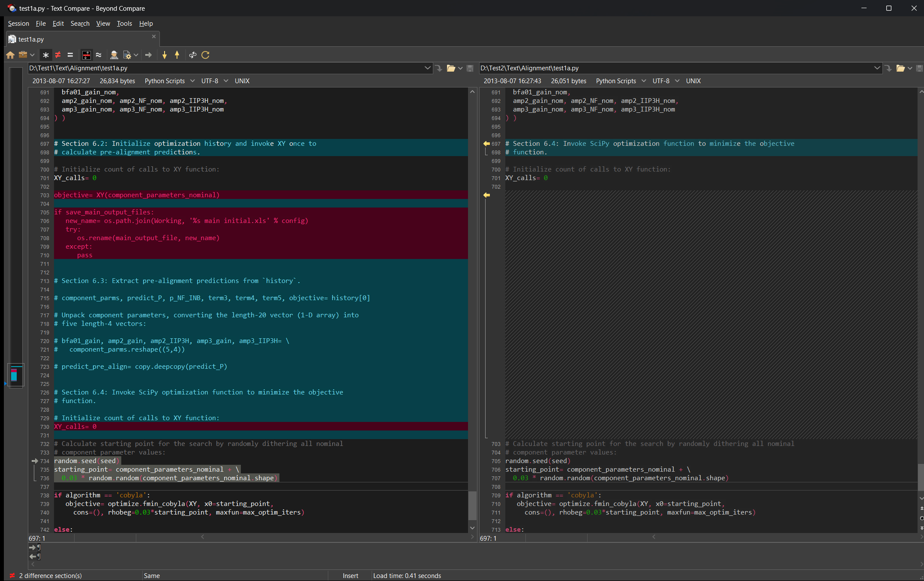The height and width of the screenshot is (581, 924).
Task: Click left pane UNIX line ending label
Action: click(242, 81)
